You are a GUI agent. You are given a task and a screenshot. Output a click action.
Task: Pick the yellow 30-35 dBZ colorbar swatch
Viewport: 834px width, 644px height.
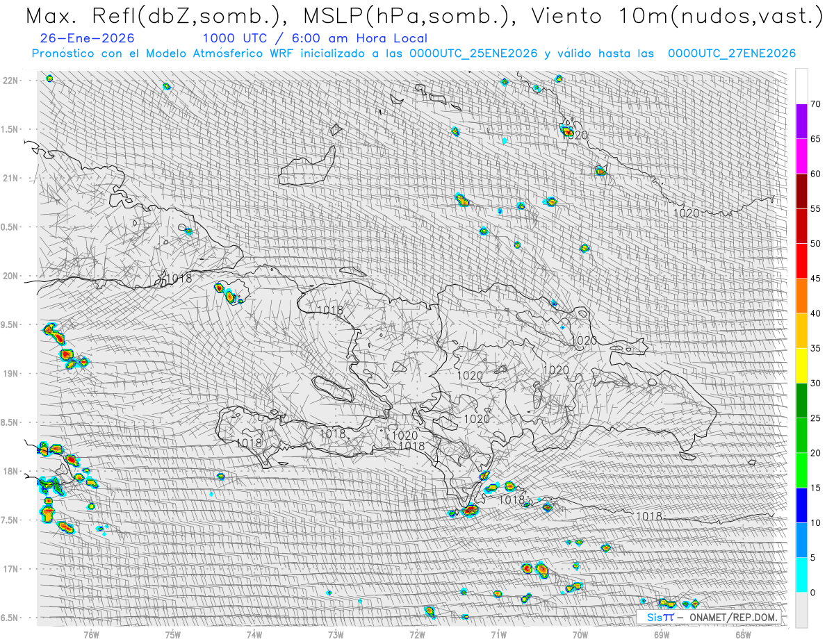pyautogui.click(x=801, y=365)
